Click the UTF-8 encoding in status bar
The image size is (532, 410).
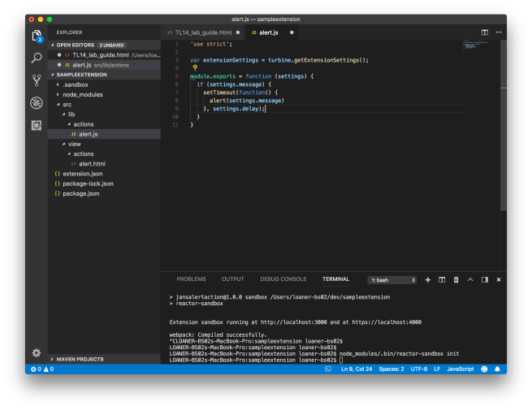pyautogui.click(x=418, y=369)
